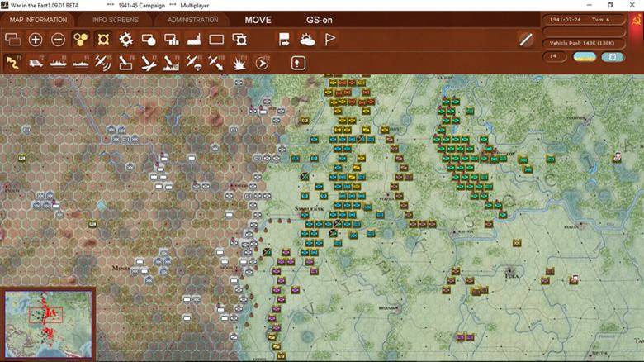This screenshot has width=644, height=362.
Task: Select Air transfer mode (F10) icon
Action: tap(216, 63)
